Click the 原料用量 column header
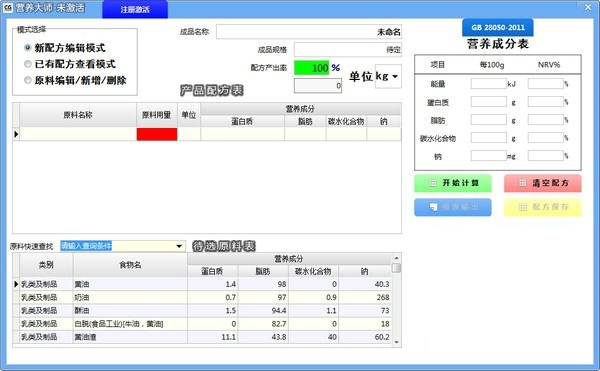The image size is (600, 371). [x=157, y=115]
